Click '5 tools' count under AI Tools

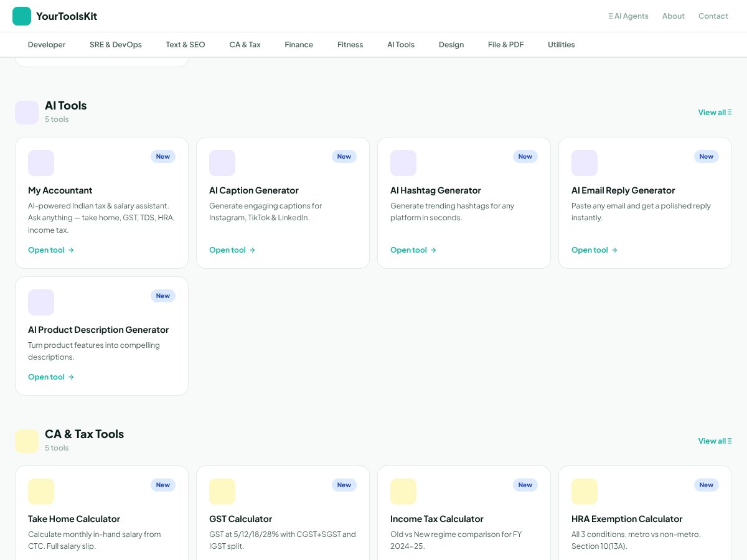(x=57, y=119)
